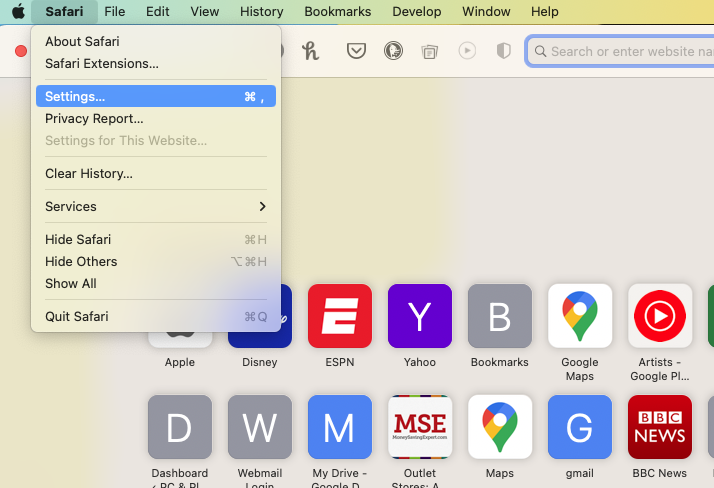
Task: Open the Dashboard favorite
Action: pyautogui.click(x=180, y=427)
